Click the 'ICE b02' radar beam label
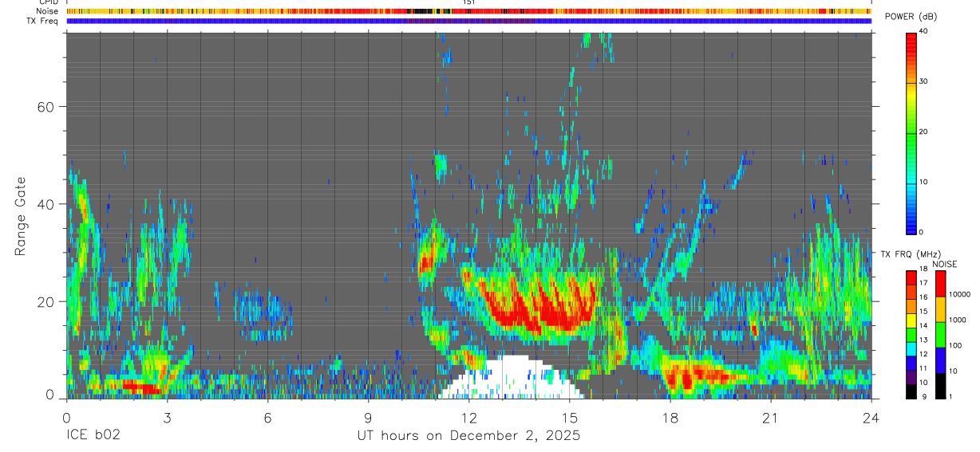Viewport: 980px width, 452px height. (x=92, y=436)
